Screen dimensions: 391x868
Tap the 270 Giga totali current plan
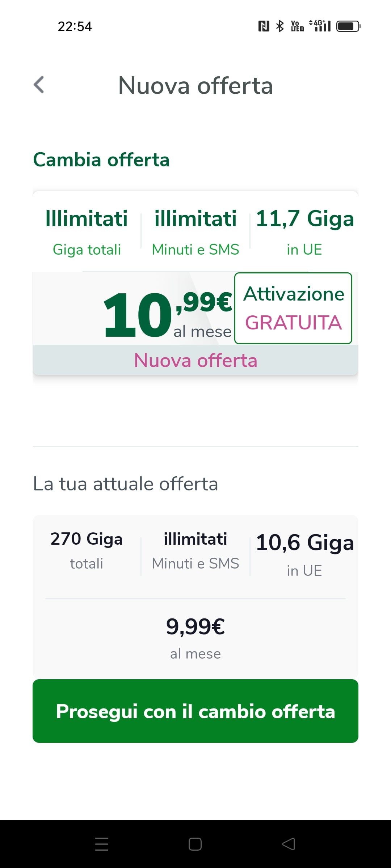87,550
